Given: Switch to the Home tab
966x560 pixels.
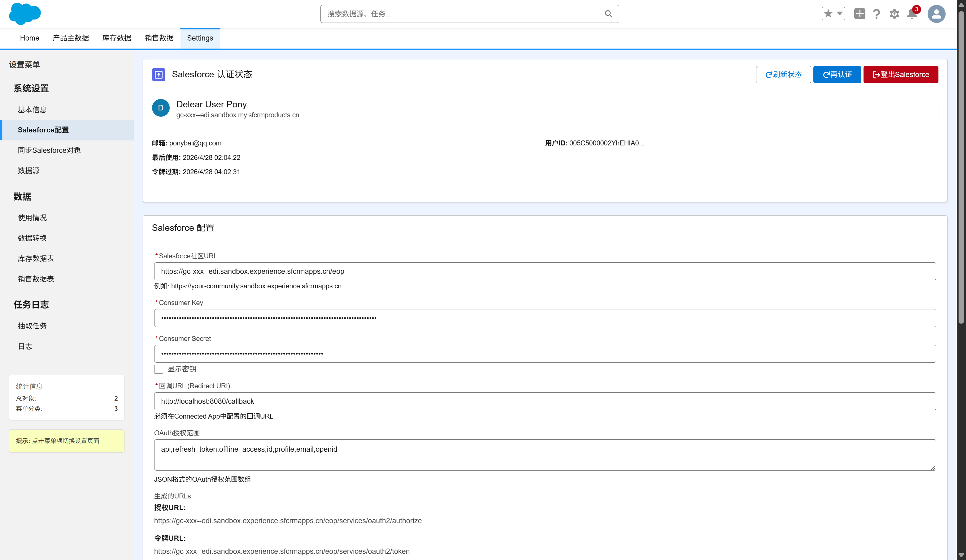Looking at the screenshot, I should 29,38.
